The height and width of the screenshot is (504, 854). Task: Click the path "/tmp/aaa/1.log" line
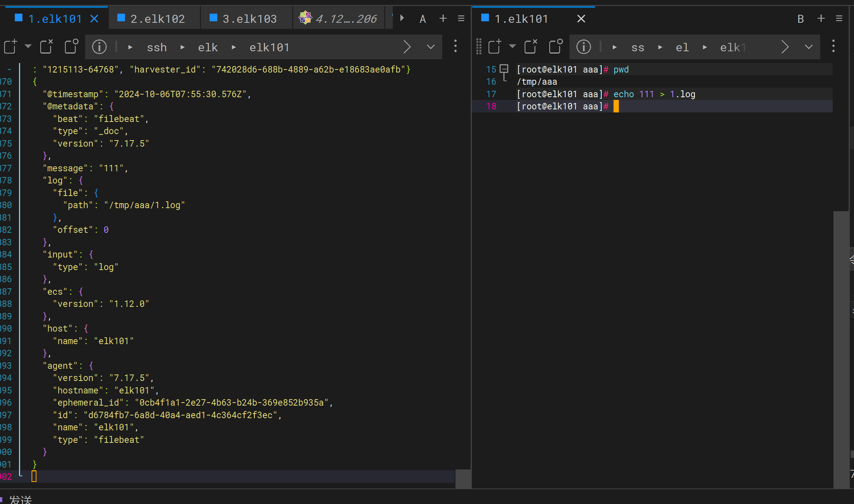tap(124, 205)
